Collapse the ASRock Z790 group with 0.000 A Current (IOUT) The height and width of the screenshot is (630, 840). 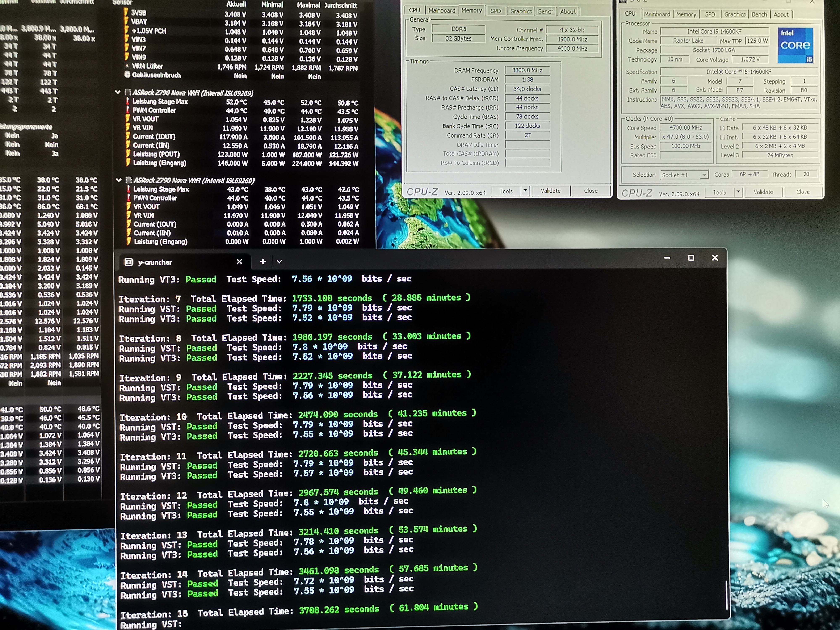118,180
